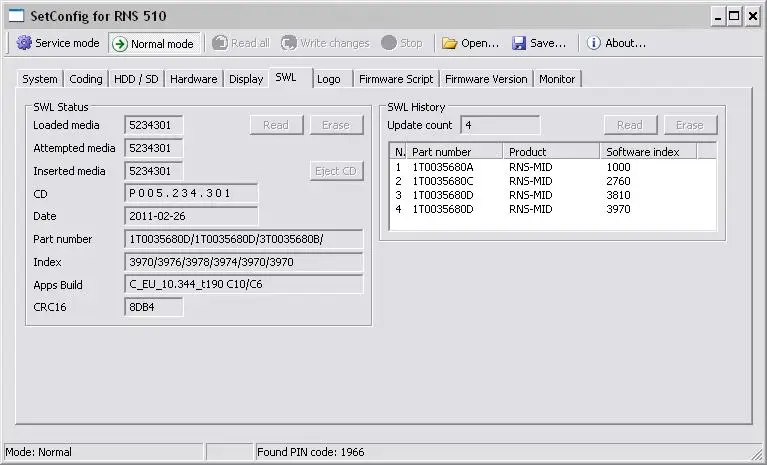The image size is (767, 465).
Task: Click the About info icon
Action: pyautogui.click(x=593, y=43)
